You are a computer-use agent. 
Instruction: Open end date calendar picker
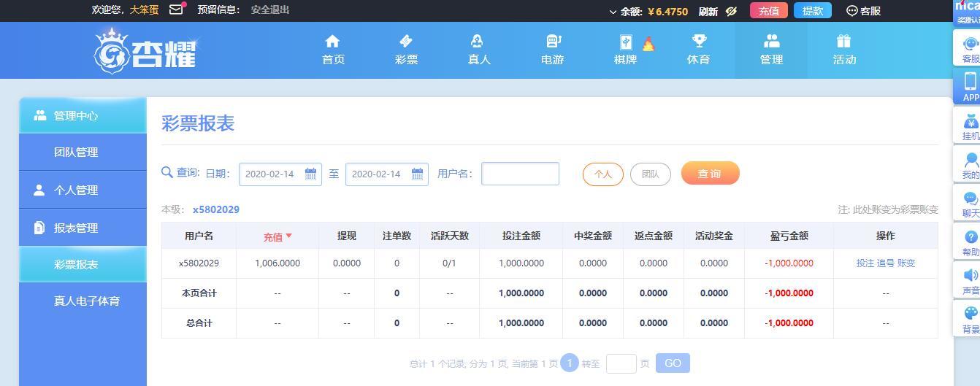pyautogui.click(x=417, y=174)
